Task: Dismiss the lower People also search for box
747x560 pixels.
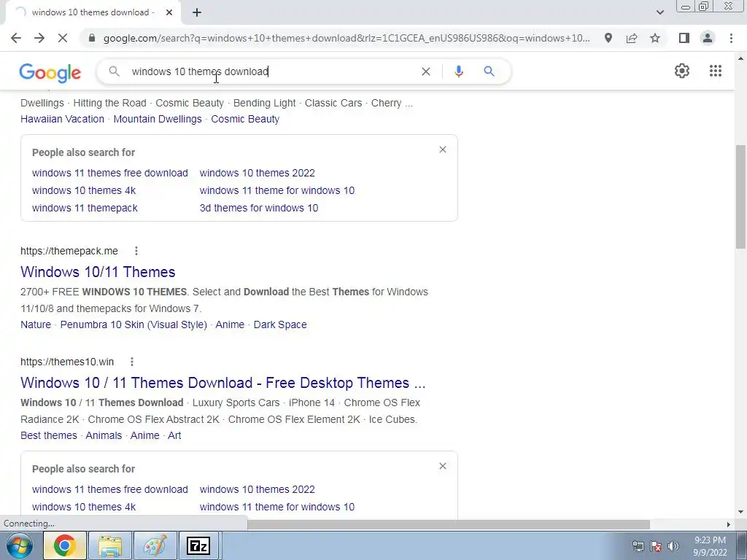Action: coord(443,466)
